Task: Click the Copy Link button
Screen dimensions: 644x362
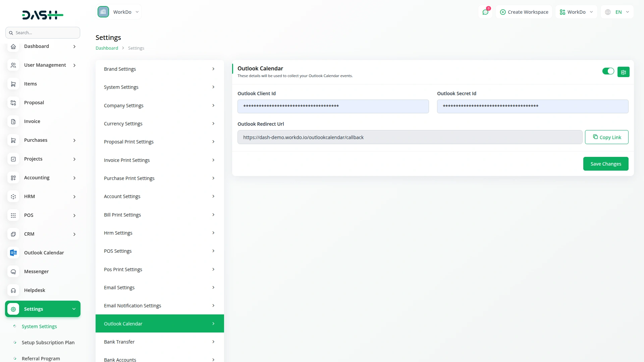Action: pos(606,137)
